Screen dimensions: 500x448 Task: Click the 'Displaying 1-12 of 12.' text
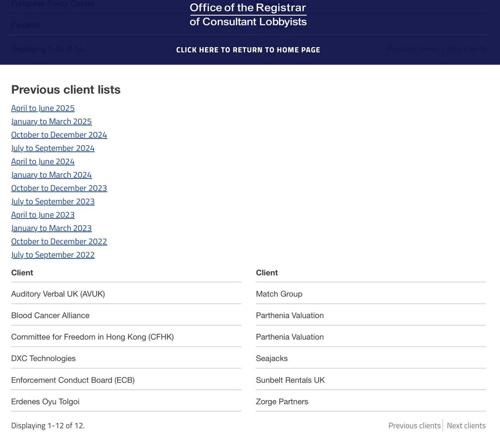coord(48,426)
